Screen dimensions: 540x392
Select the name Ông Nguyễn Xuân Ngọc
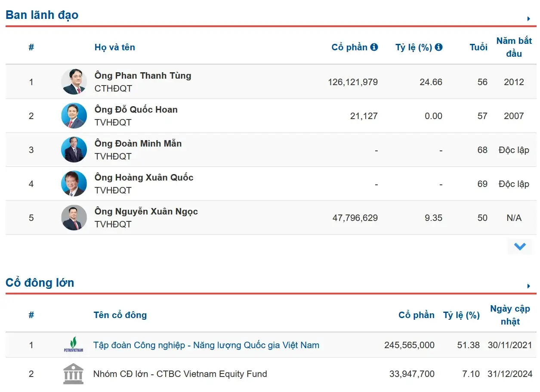[146, 211]
